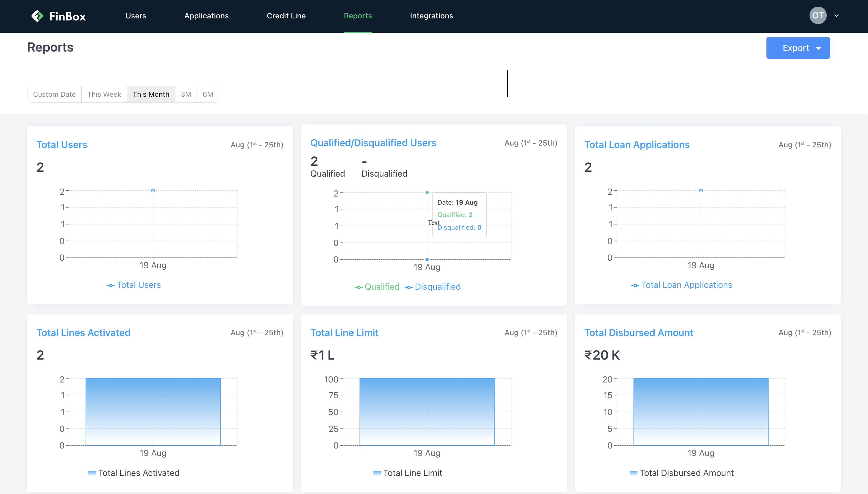Viewport: 868px width, 494px height.
Task: Click Total Disbursed Amount legend swatch
Action: [633, 473]
